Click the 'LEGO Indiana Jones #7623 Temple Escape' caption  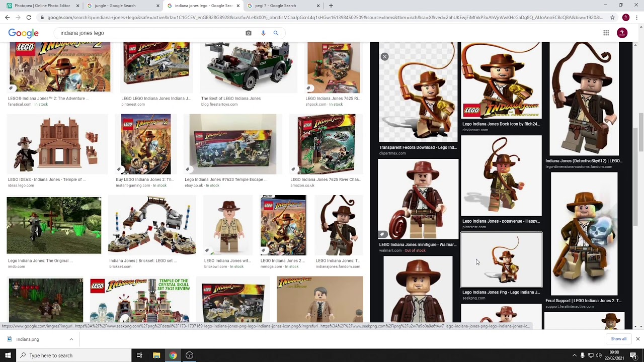(226, 179)
